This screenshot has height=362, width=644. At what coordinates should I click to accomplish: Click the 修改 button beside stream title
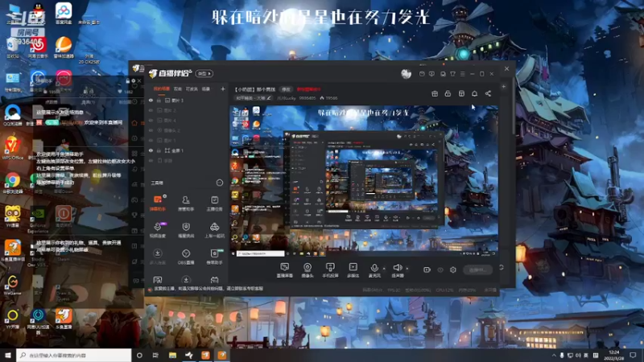tap(286, 89)
